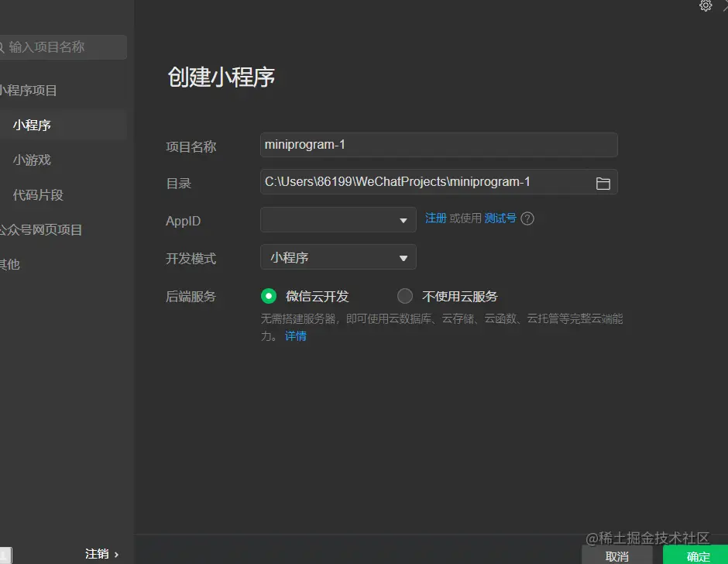728x564 pixels.
Task: Open the 开发模式 dropdown showing 小程序
Action: click(338, 257)
